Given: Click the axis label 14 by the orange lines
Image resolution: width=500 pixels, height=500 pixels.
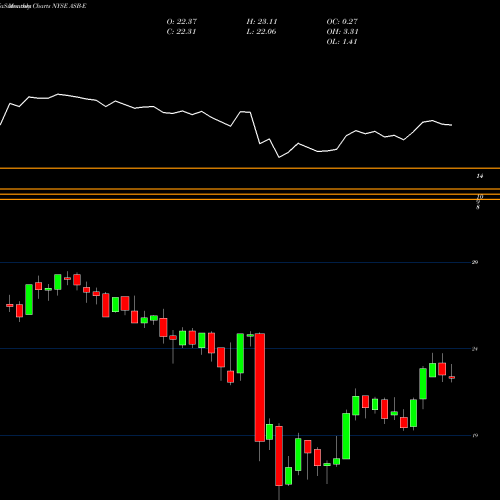Looking at the screenshot, I should click(x=479, y=176).
